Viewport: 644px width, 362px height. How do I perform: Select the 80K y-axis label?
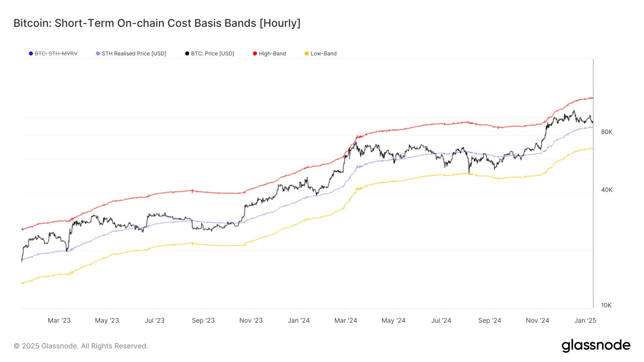point(606,132)
